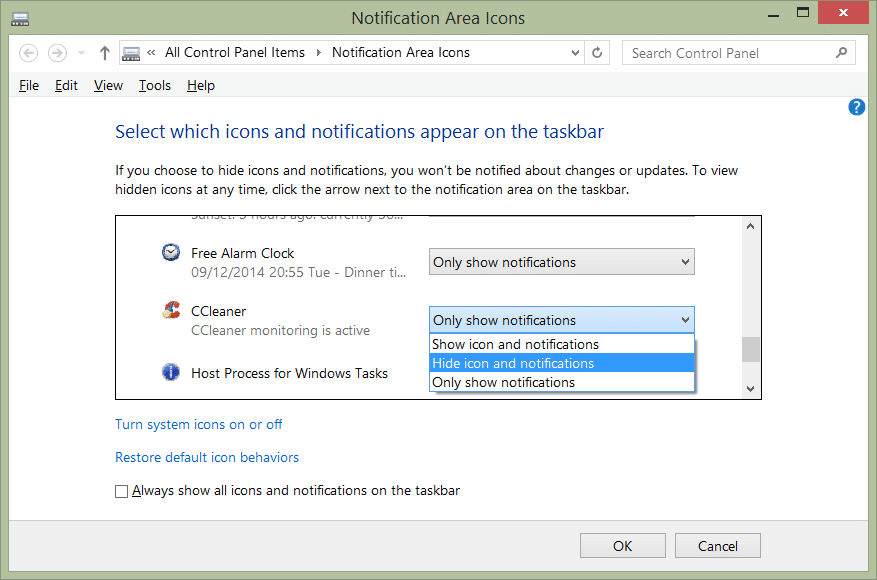Click the Free Alarm Clock icon
The height and width of the screenshot is (580, 877).
pyautogui.click(x=171, y=252)
